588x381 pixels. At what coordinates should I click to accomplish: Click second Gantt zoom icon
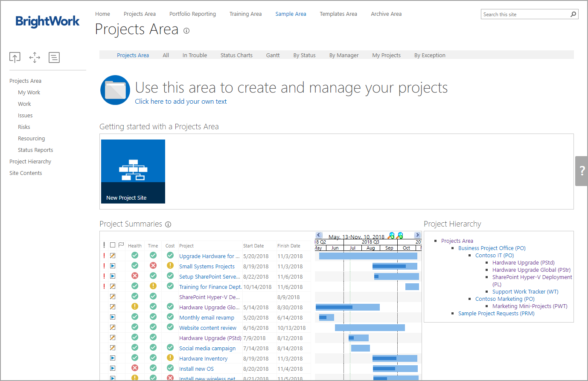400,236
